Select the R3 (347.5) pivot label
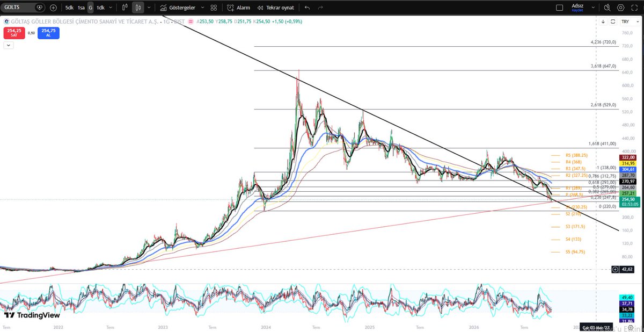The width and height of the screenshot is (644, 332). click(x=575, y=169)
